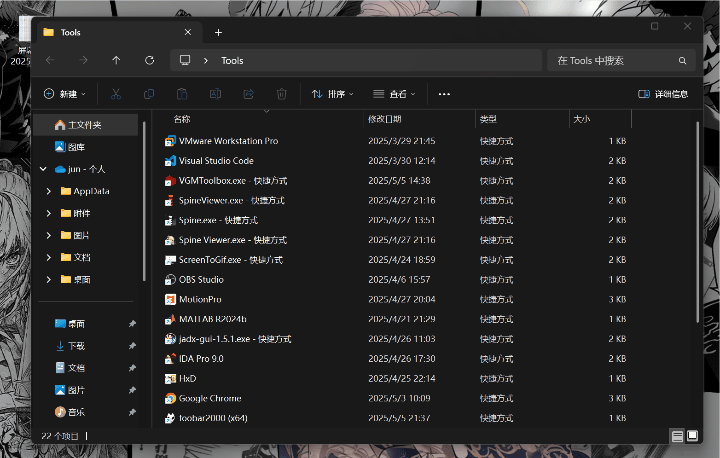
Task: Click the foobar2000 (x64) icon
Action: (x=170, y=418)
